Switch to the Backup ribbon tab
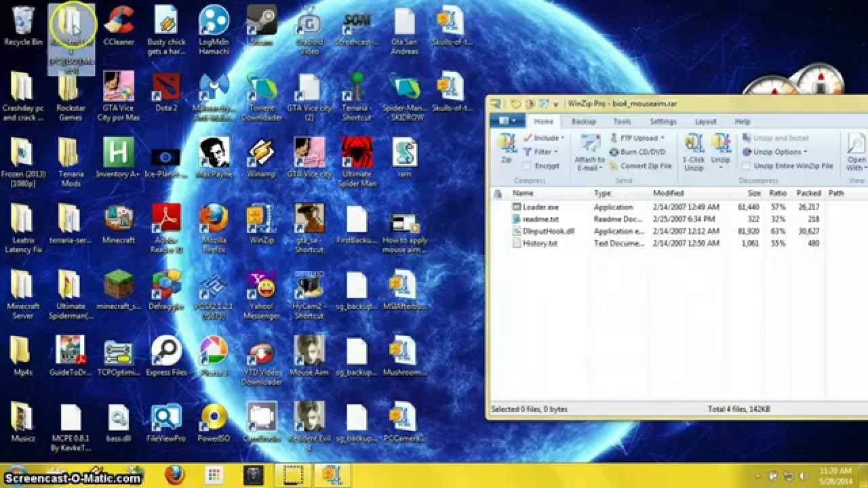Viewport: 868px width, 488px height. click(x=583, y=122)
